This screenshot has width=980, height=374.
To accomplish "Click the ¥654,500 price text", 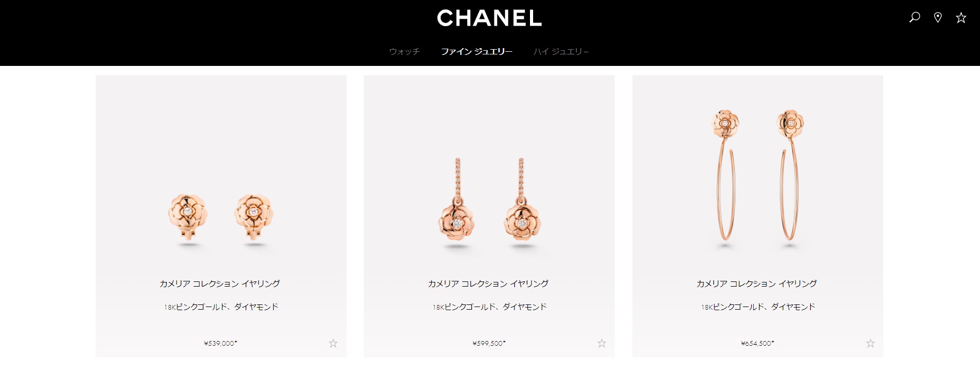I will (758, 343).
